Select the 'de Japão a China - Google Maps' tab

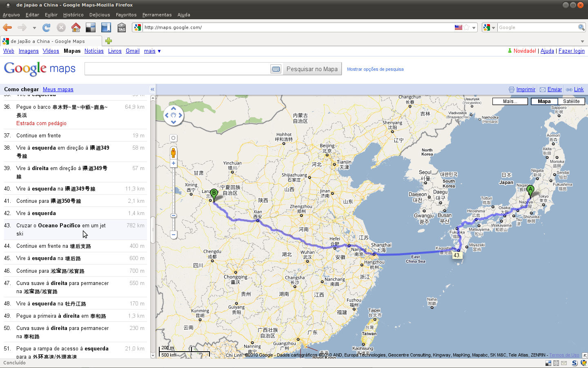[x=51, y=41]
